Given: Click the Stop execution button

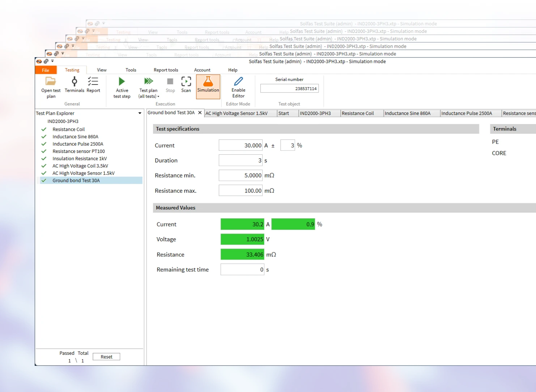Looking at the screenshot, I should point(170,84).
